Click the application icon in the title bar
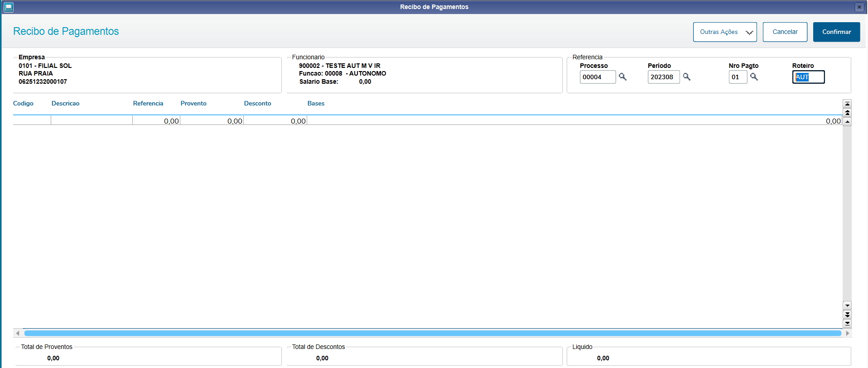Image resolution: width=868 pixels, height=368 pixels. click(8, 7)
